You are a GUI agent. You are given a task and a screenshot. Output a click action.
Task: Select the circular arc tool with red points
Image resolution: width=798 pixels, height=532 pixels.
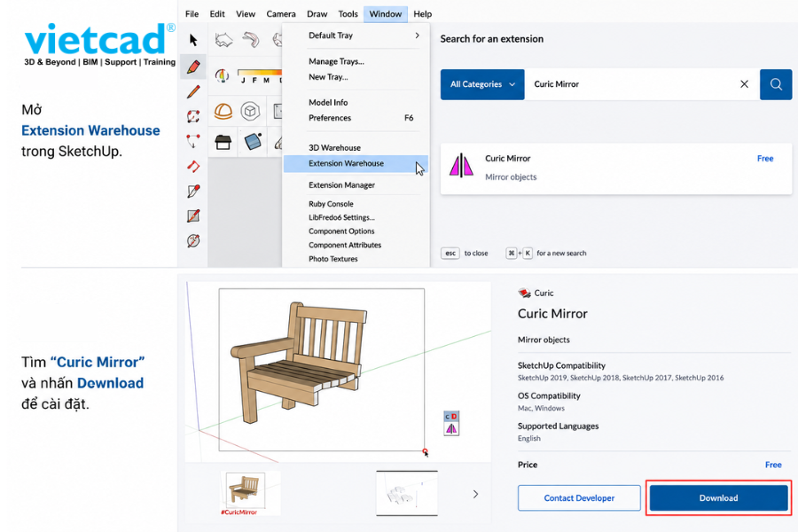coord(193,116)
